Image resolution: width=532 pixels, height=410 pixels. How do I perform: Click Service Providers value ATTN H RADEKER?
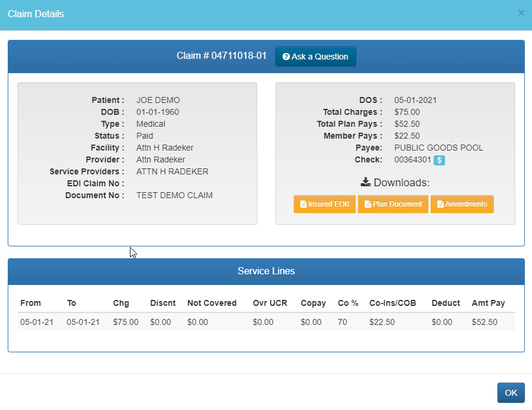click(x=172, y=171)
